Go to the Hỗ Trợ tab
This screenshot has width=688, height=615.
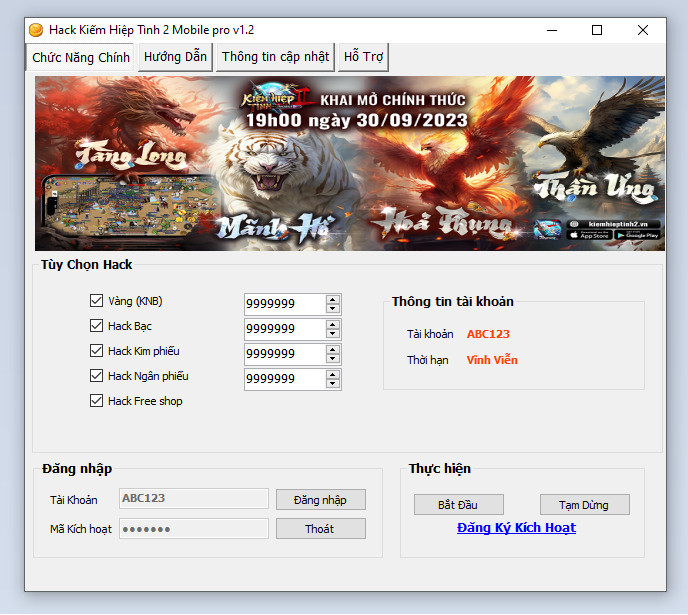click(363, 57)
